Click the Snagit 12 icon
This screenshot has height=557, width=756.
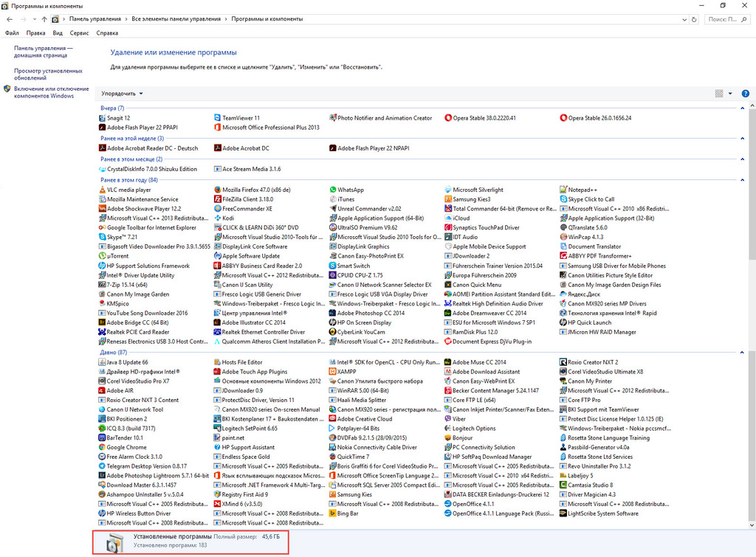click(102, 118)
